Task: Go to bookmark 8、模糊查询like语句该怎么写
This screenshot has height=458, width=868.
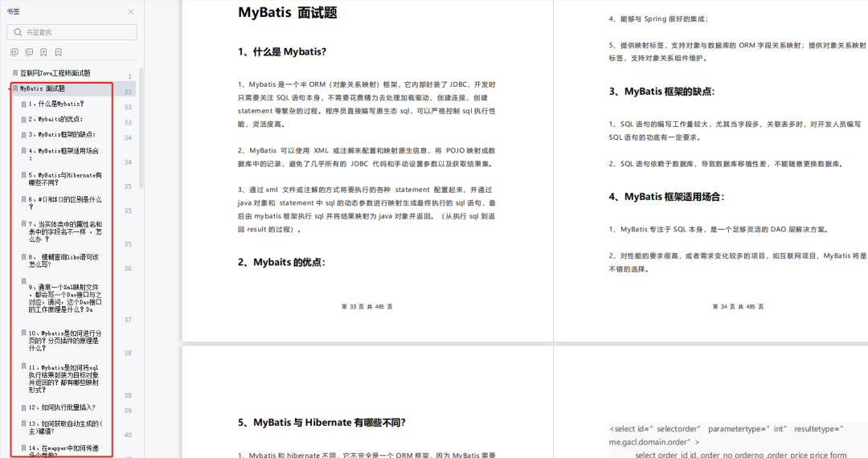Action: click(63, 260)
